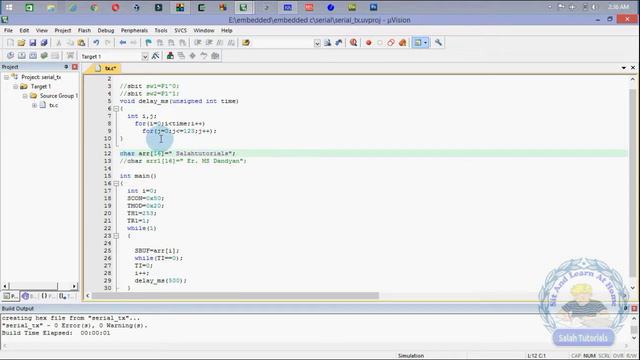This screenshot has height=360, width=640.
Task: Open the Flash menu
Action: (84, 31)
